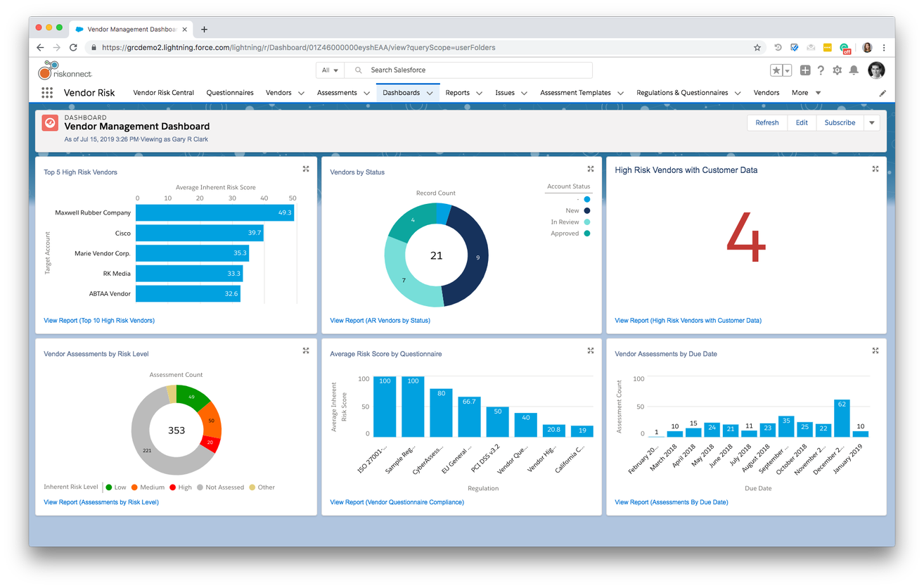Click the yellow three-dots extension icon
This screenshot has width=924, height=588.
[x=828, y=48]
